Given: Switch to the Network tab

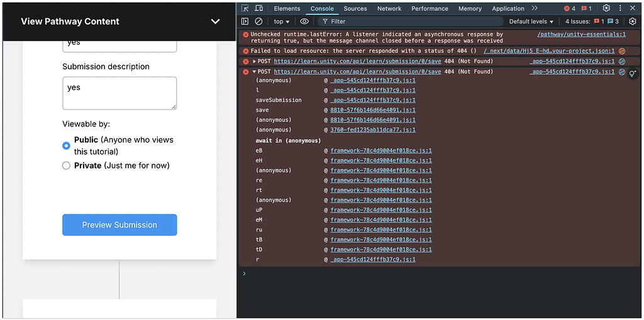Looking at the screenshot, I should [x=389, y=9].
